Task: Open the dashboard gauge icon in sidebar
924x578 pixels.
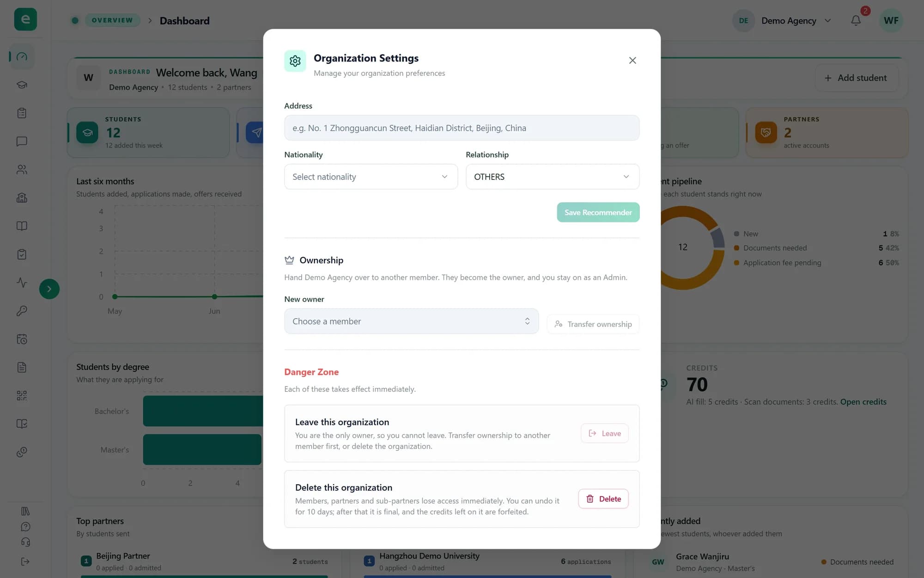Action: tap(22, 57)
